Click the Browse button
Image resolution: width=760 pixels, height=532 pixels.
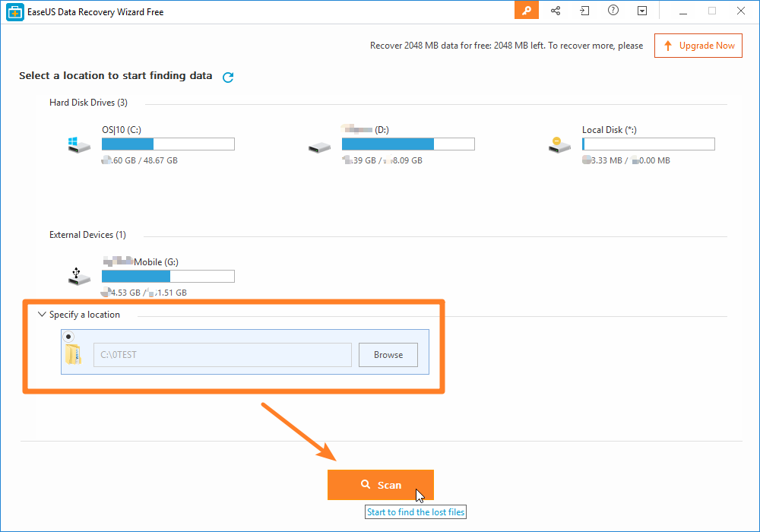pyautogui.click(x=388, y=355)
